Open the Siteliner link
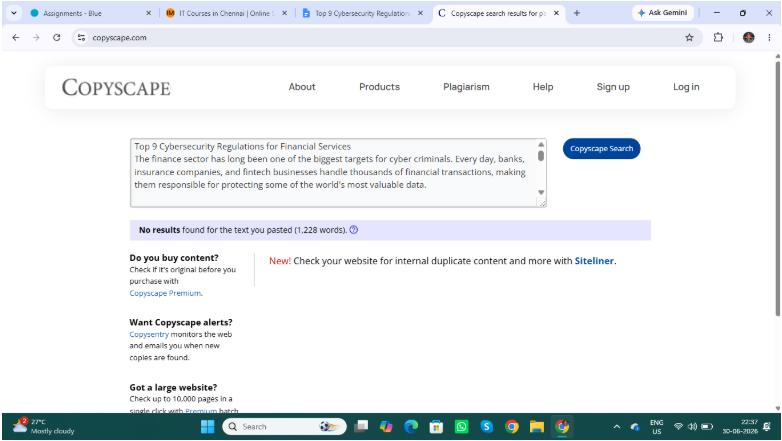The image size is (782, 441). (594, 261)
